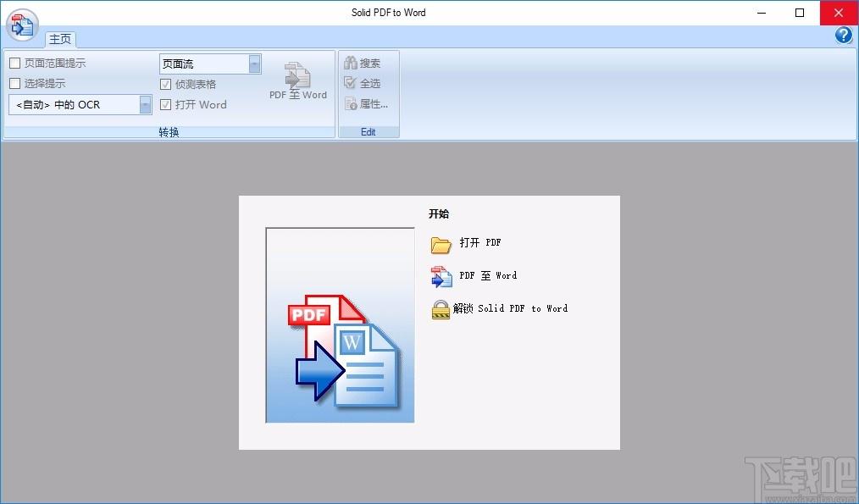
Task: Switch to the 主页 ribbon tab
Action: click(x=60, y=39)
